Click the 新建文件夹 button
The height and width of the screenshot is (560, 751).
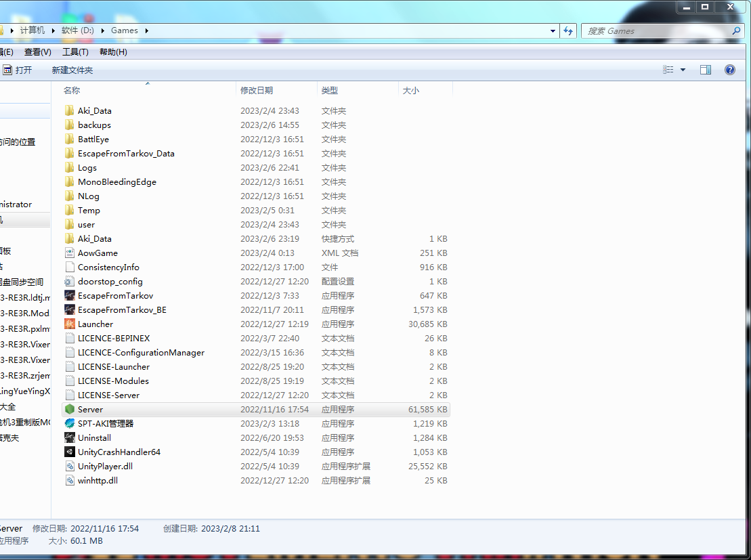(x=72, y=69)
